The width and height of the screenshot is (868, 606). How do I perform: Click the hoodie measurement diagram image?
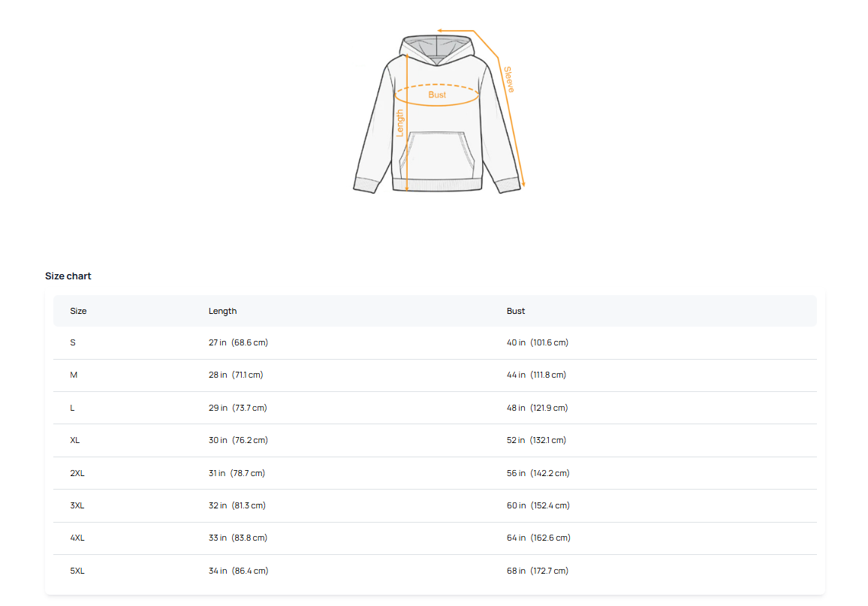(439, 111)
